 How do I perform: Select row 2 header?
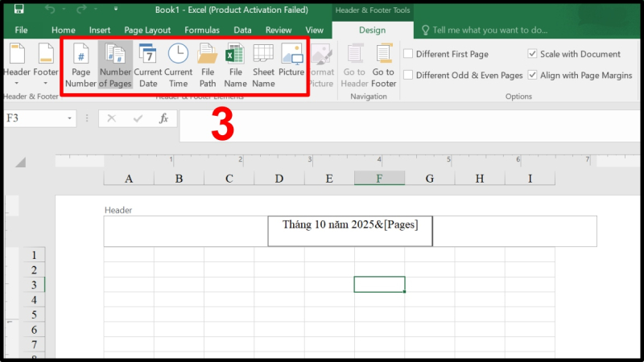pos(34,270)
